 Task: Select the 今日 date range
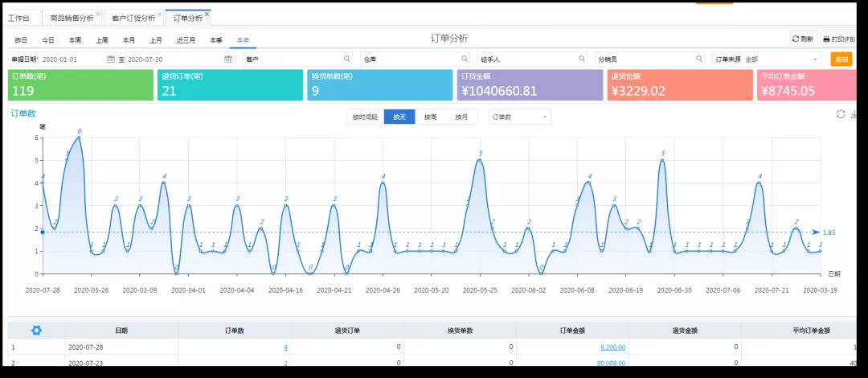coord(48,40)
